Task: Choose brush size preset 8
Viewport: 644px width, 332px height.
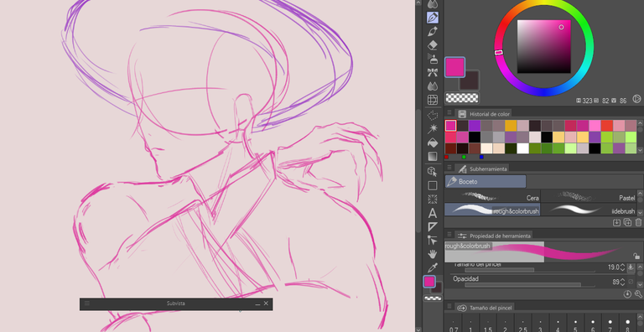Action: [x=627, y=324]
